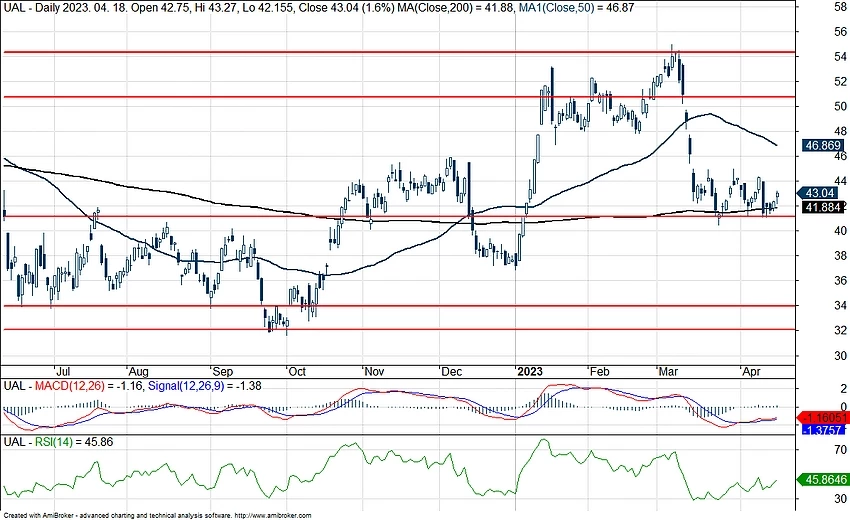
Task: Click the -1.16051 MACD value tag
Action: (825, 418)
